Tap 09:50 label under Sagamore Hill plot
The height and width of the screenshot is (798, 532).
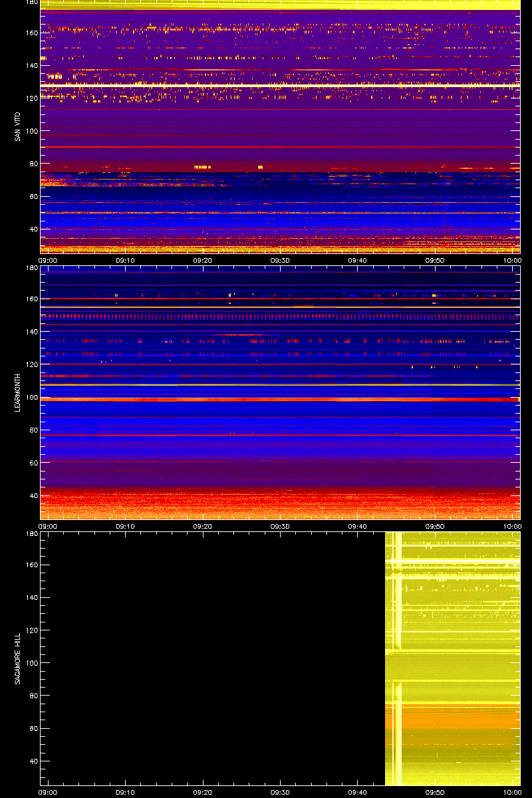point(435,793)
